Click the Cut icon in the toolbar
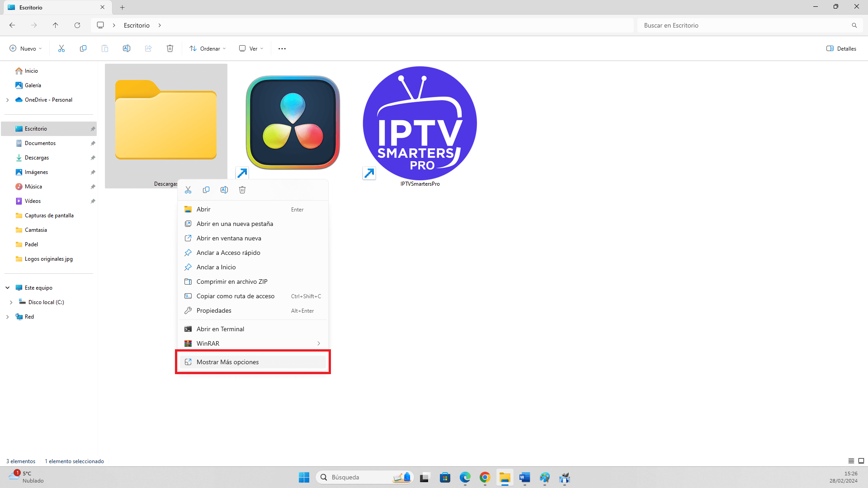 click(61, 48)
